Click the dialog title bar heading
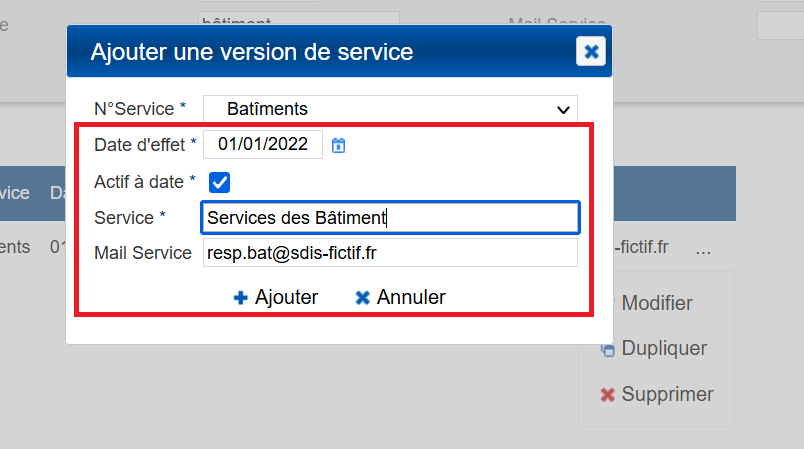This screenshot has width=804, height=449. tap(252, 52)
